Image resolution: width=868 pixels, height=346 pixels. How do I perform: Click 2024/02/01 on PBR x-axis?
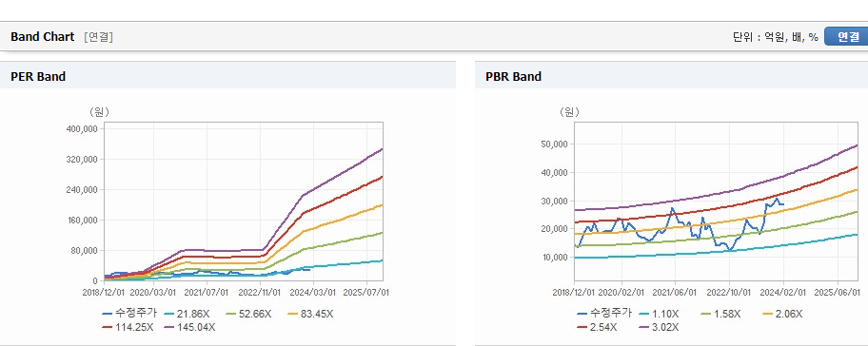[783, 293]
